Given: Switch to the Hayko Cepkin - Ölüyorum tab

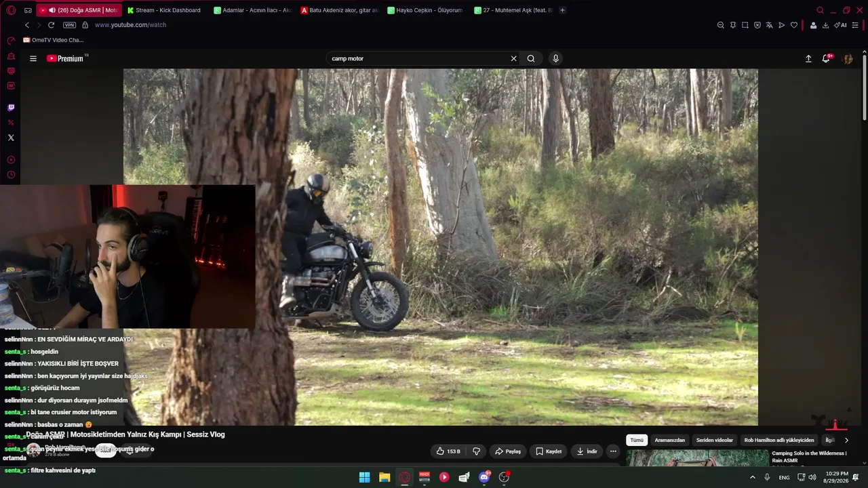Looking at the screenshot, I should 425,10.
